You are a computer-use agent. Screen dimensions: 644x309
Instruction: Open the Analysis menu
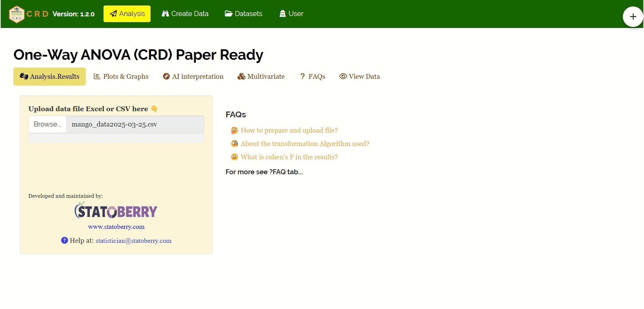click(x=127, y=14)
